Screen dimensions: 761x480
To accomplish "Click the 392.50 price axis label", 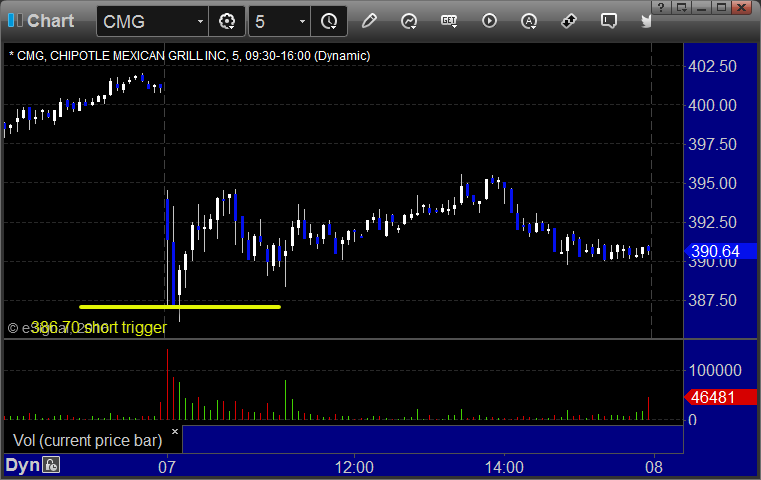I will 712,222.
